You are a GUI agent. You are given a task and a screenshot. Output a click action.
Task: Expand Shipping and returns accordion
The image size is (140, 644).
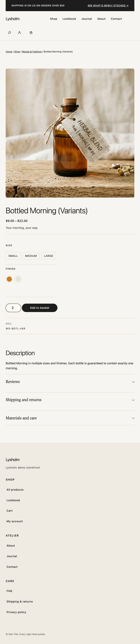[x=70, y=400]
